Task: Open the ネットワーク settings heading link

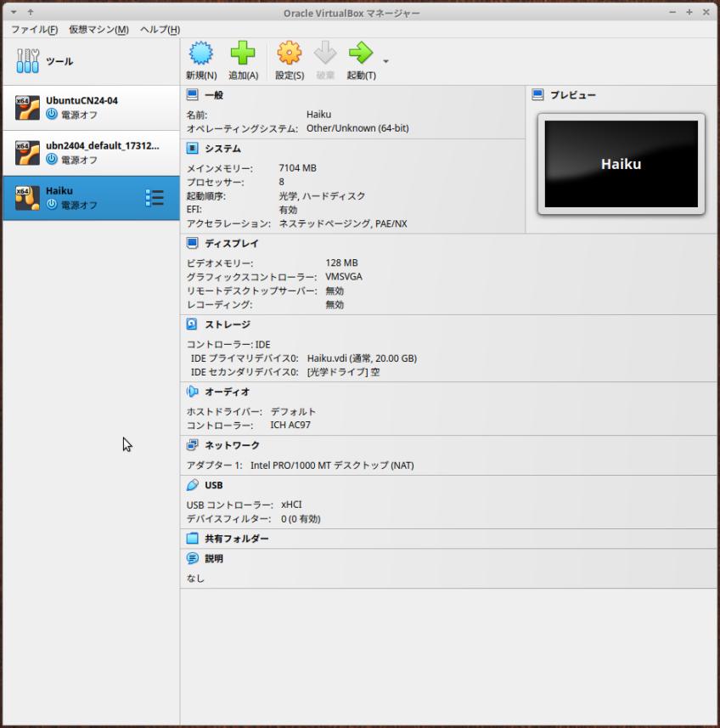Action: tap(232, 445)
